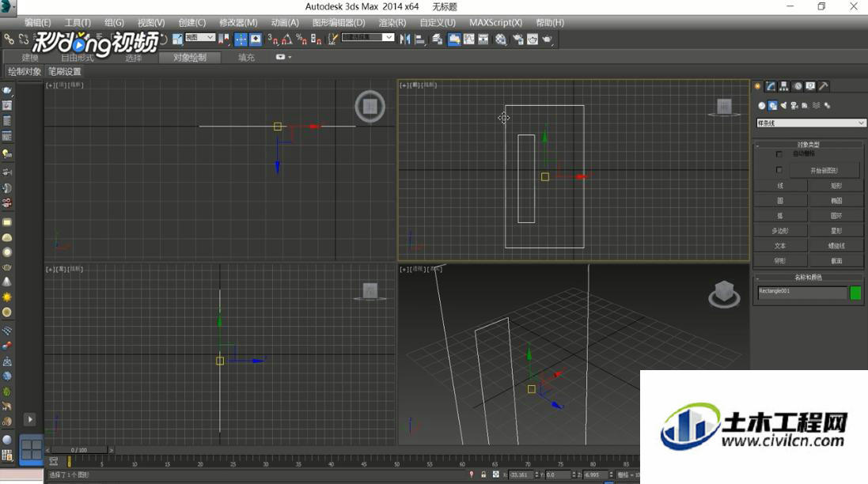This screenshot has height=484, width=868.
Task: Toggle the 开始新图形 checkbox
Action: [x=779, y=170]
